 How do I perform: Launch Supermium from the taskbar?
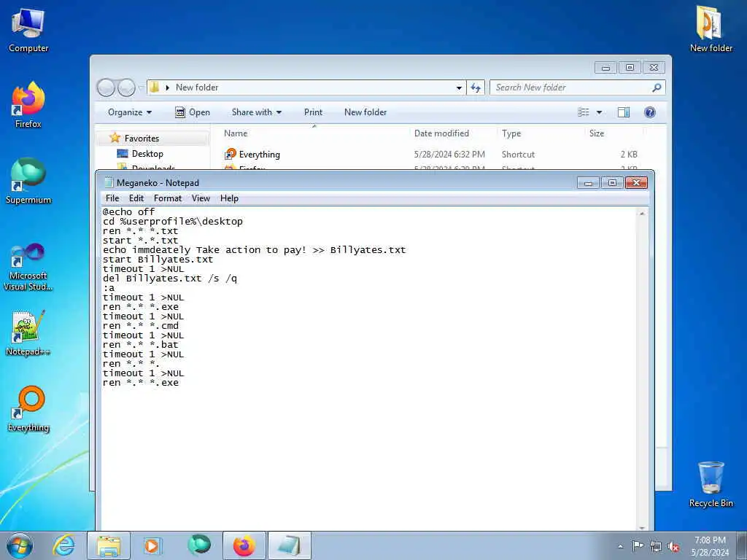coord(198,545)
